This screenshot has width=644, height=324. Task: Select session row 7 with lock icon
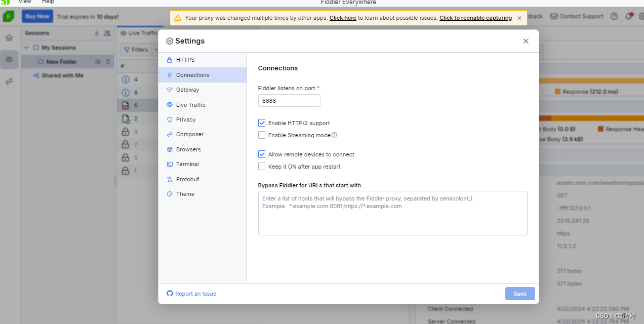(x=138, y=145)
